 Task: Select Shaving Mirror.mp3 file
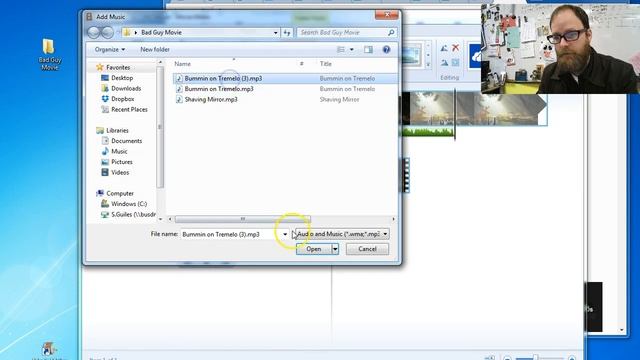coord(211,99)
